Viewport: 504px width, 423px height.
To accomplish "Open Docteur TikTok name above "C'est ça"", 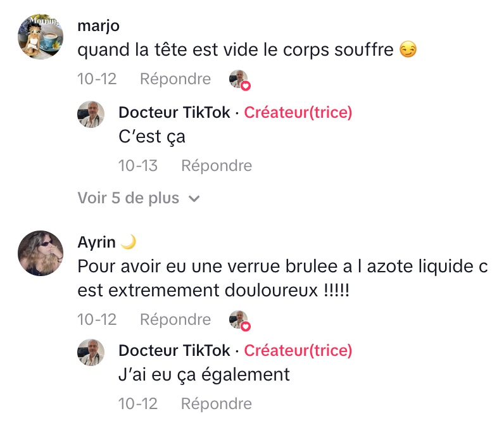I will [174, 113].
